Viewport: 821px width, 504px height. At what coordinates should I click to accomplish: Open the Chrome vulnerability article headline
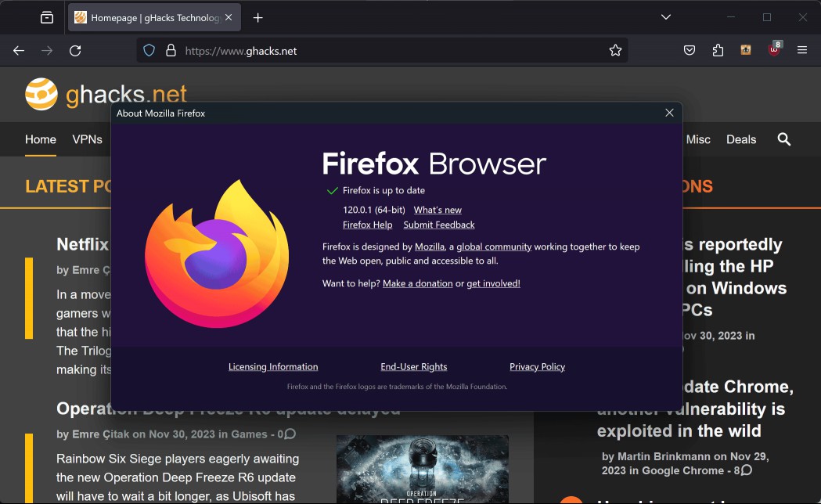tap(695, 409)
